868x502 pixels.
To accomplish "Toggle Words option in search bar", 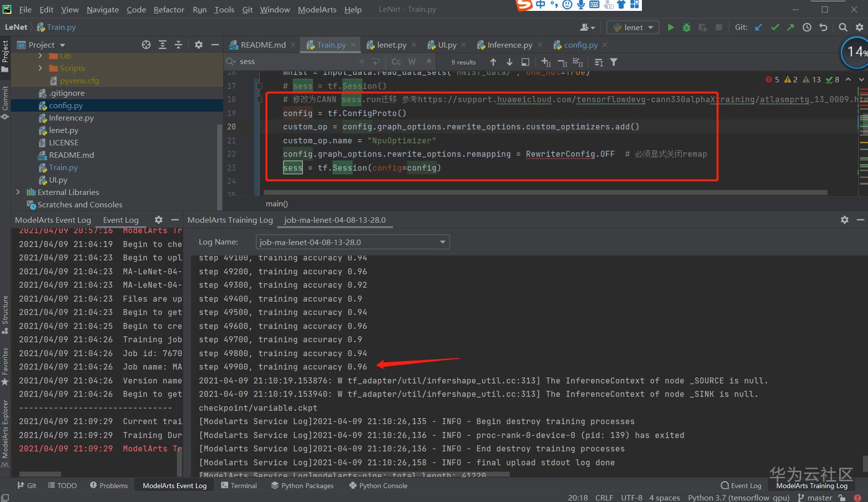I will (x=412, y=62).
